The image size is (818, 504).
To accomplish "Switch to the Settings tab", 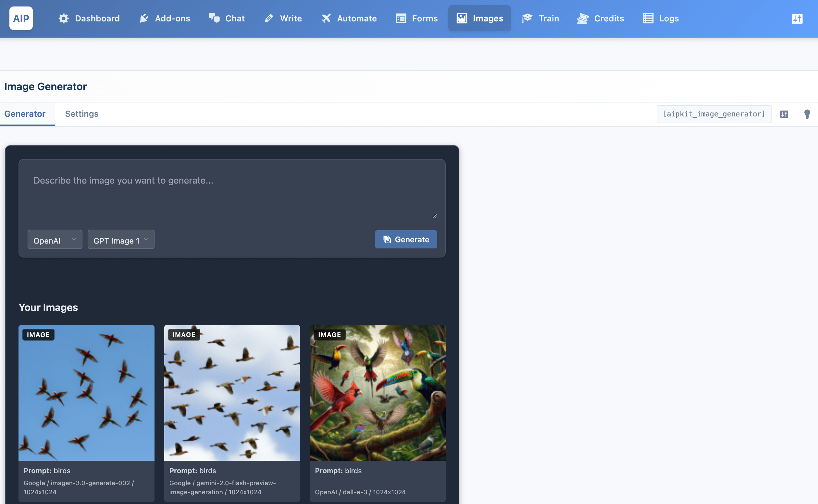I will pos(82,114).
